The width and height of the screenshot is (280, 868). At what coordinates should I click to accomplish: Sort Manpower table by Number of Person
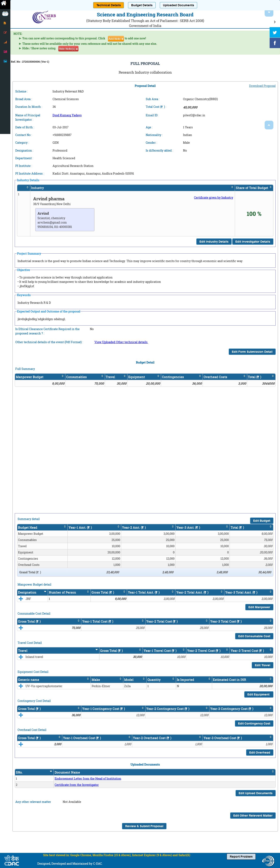pos(69,592)
